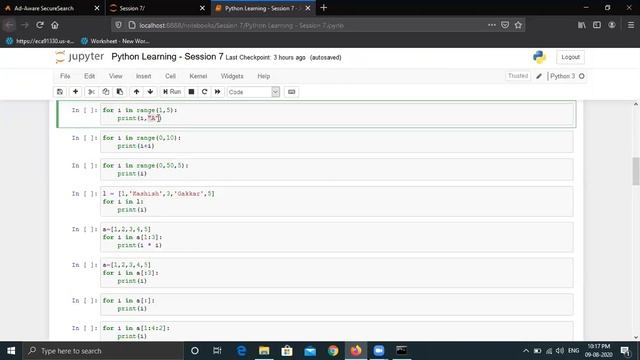This screenshot has width=640, height=360.
Task: Open the Insert menu
Action: click(x=143, y=76)
